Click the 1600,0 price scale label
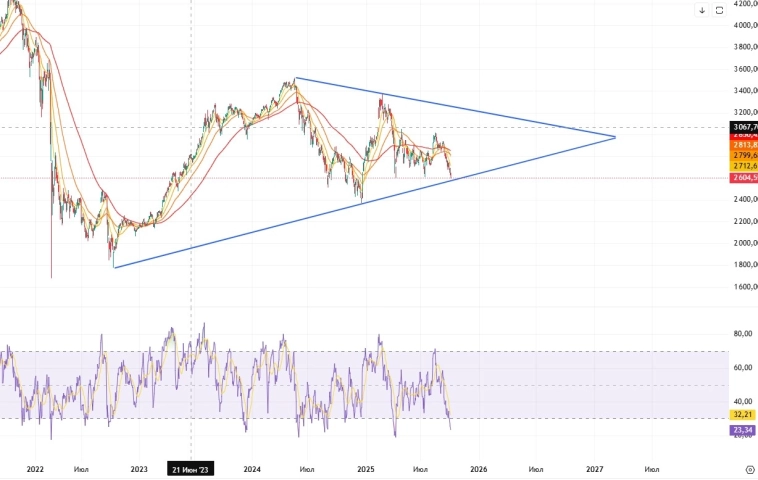The image size is (758, 480). [745, 287]
